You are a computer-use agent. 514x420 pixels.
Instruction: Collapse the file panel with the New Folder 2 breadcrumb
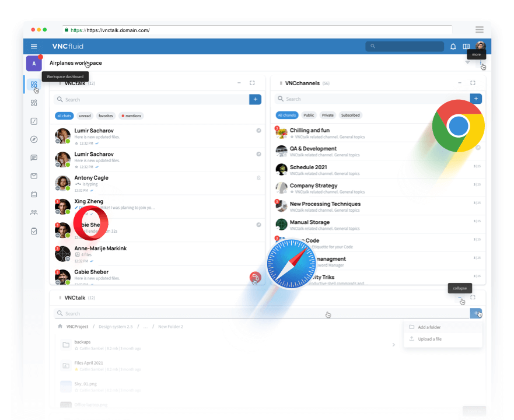coord(460,297)
